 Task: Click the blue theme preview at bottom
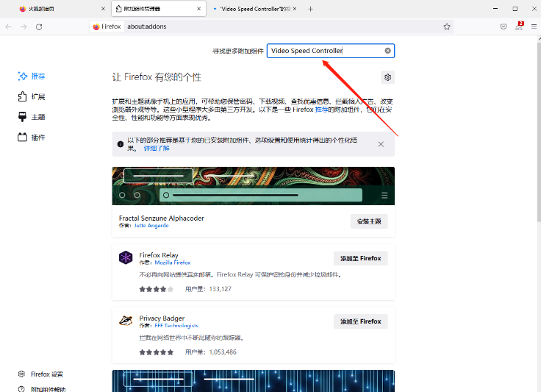[x=254, y=381]
